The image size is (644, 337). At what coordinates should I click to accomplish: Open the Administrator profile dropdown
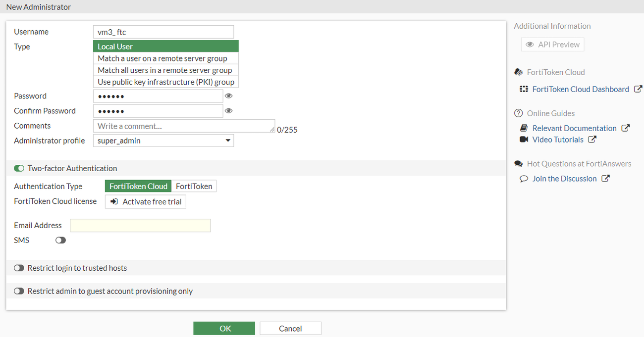tap(228, 141)
